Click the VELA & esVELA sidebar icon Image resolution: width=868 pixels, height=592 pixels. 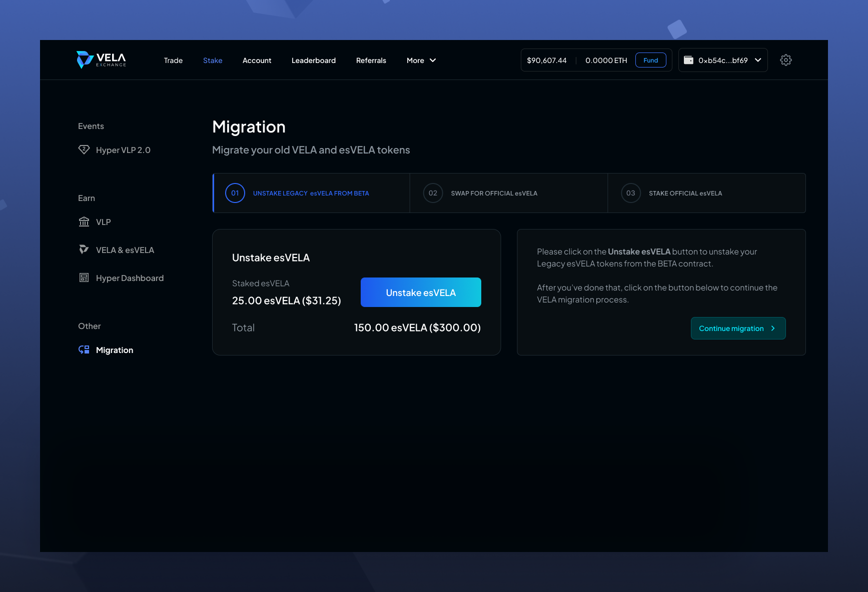84,249
